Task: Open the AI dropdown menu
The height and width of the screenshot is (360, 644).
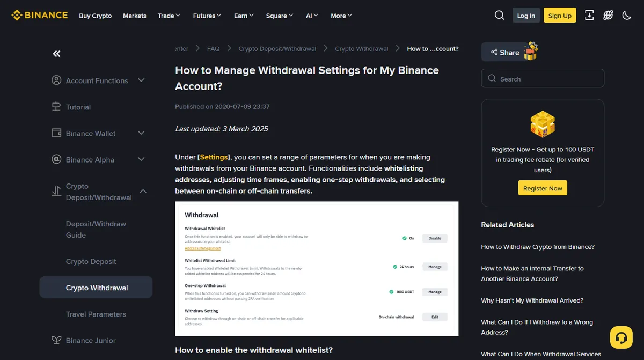Action: point(312,16)
